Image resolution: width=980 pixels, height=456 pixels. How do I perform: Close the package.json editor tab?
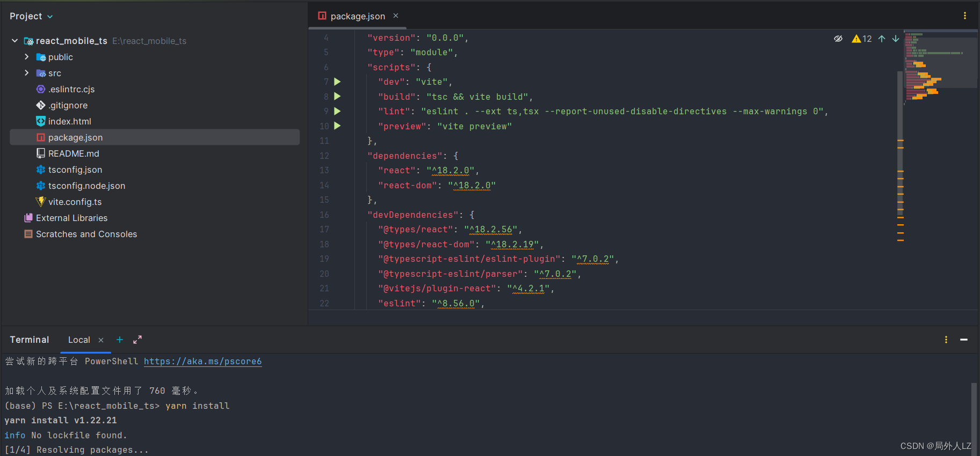396,16
